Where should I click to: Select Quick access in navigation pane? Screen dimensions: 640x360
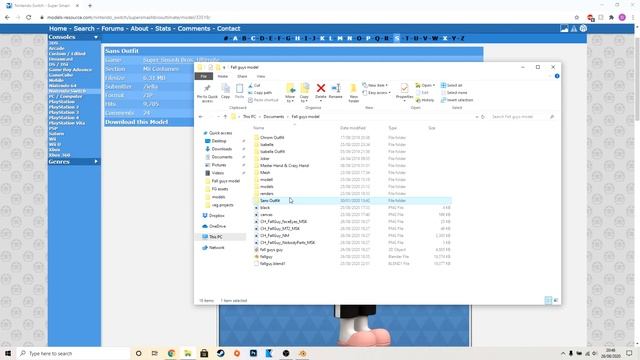coord(220,133)
